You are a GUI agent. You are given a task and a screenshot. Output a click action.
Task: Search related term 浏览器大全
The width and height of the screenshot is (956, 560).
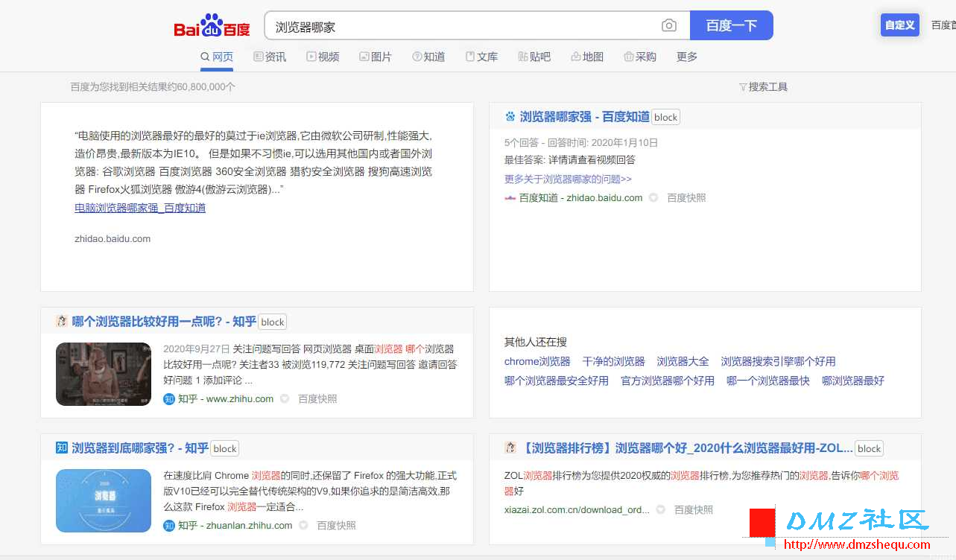[x=683, y=361]
